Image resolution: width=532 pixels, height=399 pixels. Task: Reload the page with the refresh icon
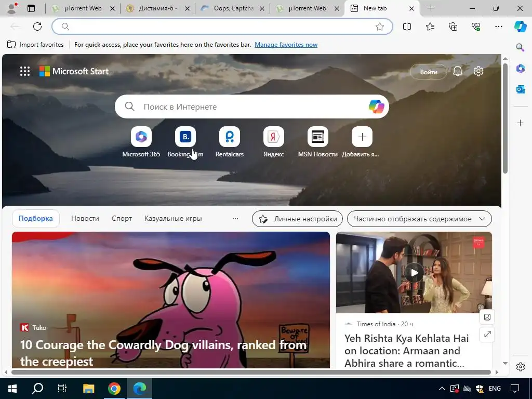tap(37, 26)
